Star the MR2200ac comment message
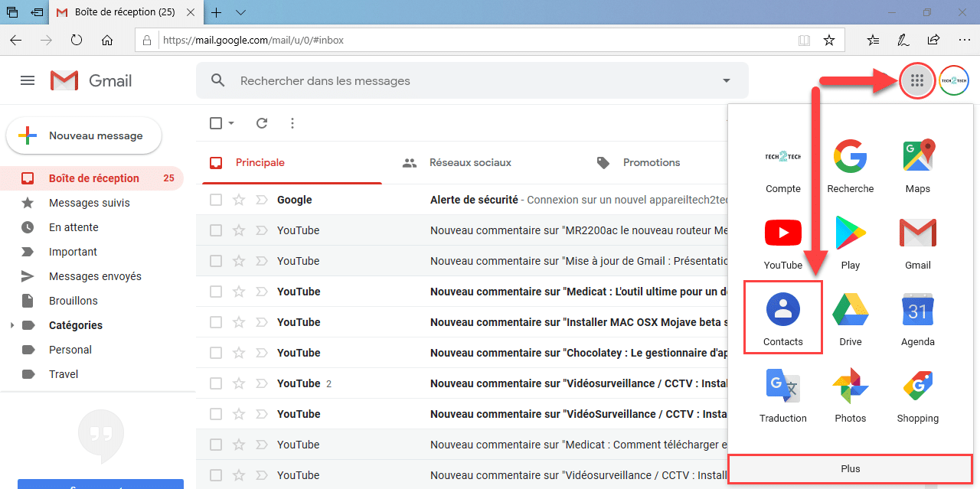980x489 pixels. tap(239, 230)
